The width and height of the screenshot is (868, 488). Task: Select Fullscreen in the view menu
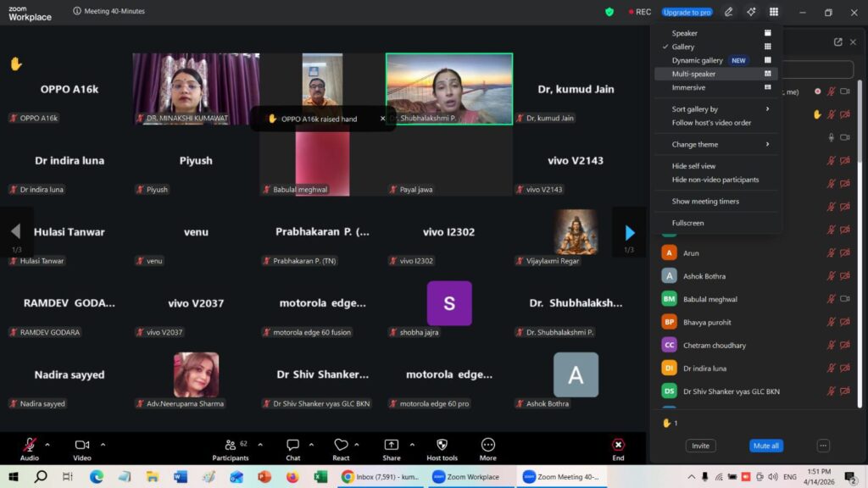point(688,223)
